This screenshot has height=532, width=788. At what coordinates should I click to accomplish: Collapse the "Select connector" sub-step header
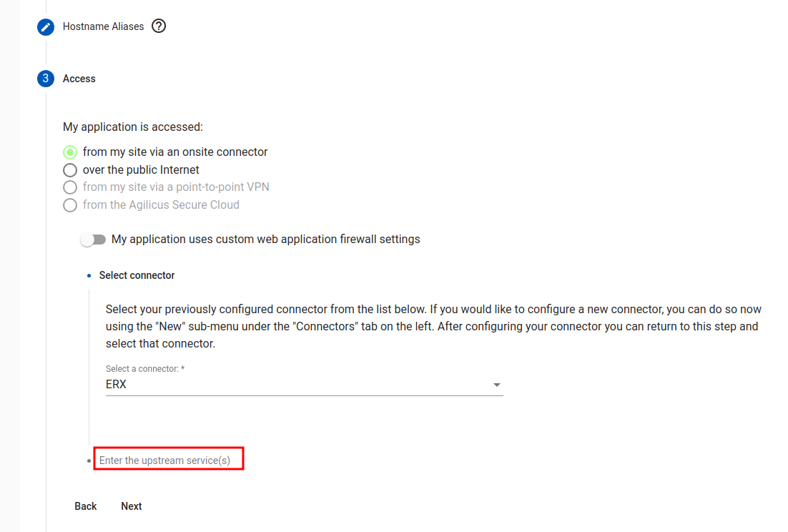[137, 275]
